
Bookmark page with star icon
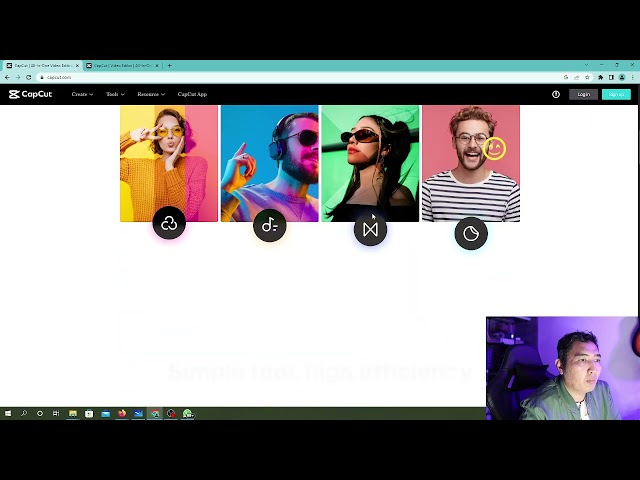point(587,77)
